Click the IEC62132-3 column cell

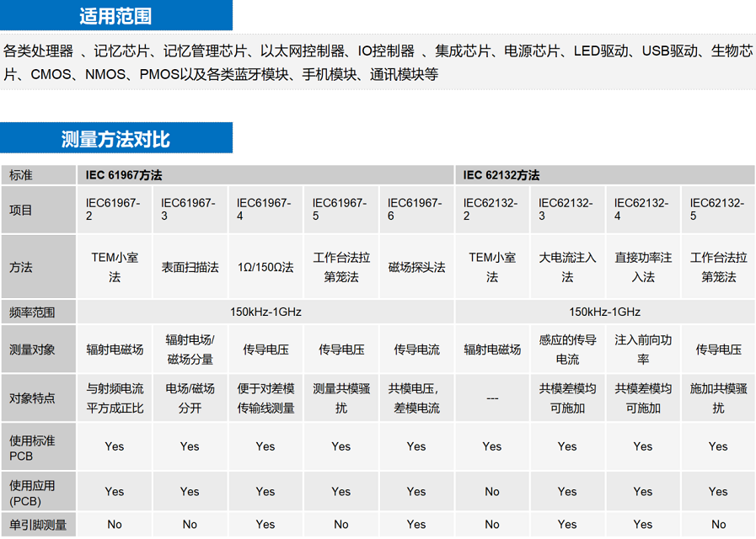[x=567, y=210]
